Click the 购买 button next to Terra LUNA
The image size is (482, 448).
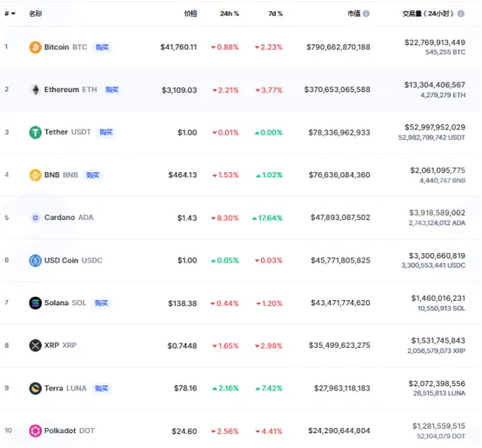(102, 388)
